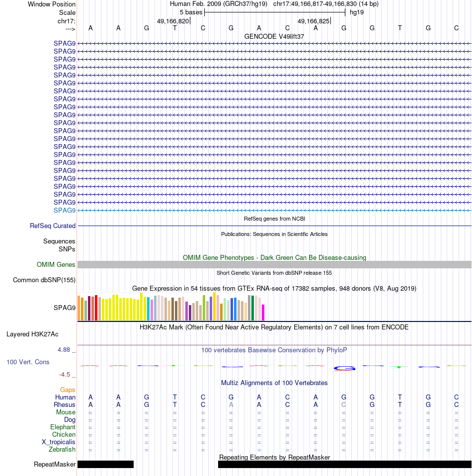Image resolution: width=472 pixels, height=476 pixels.
Task: Click the 100 Vert. Cons label
Action: 28,362
